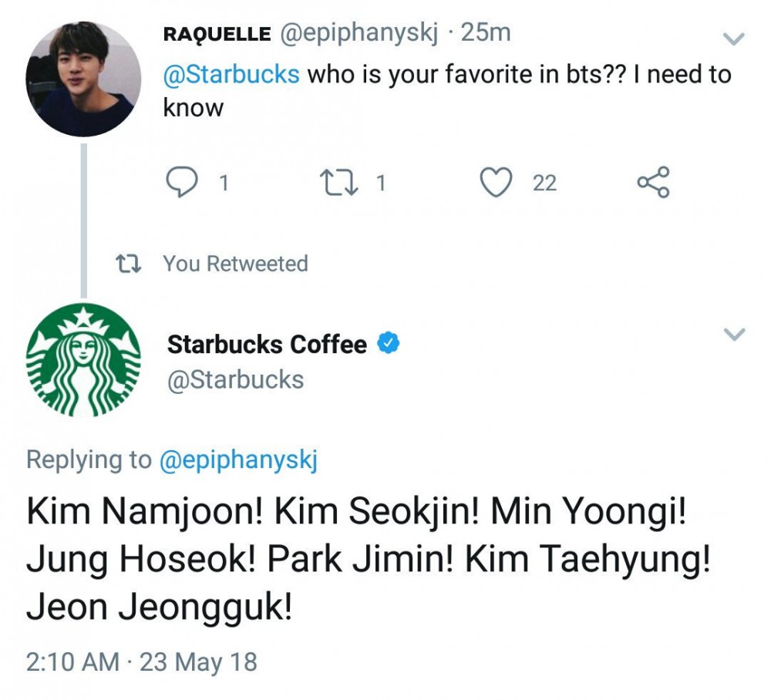Expand the chevron menu on the Starbucks tweet

735,334
